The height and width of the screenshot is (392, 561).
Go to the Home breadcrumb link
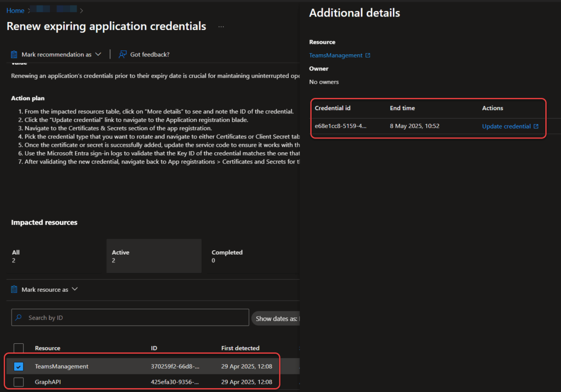click(x=15, y=11)
